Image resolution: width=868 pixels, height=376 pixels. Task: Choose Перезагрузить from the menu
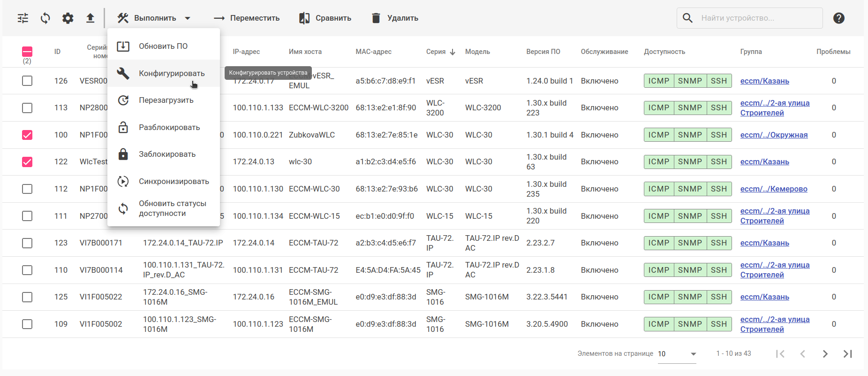(x=166, y=100)
